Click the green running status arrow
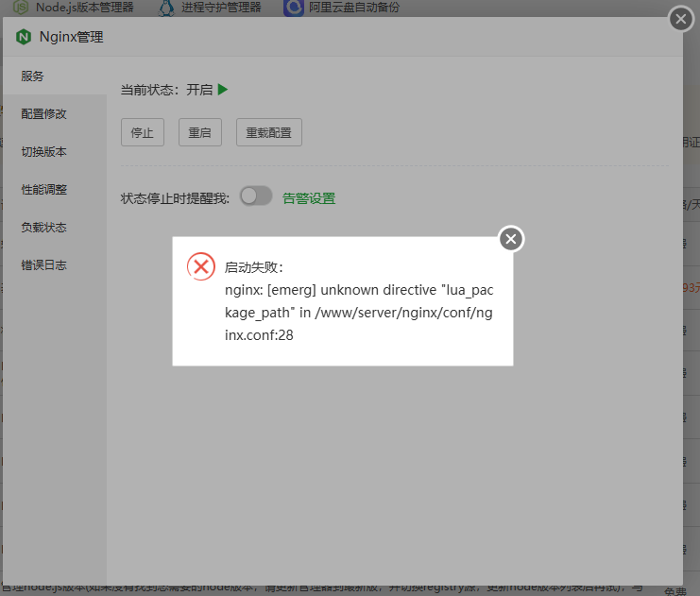 223,90
